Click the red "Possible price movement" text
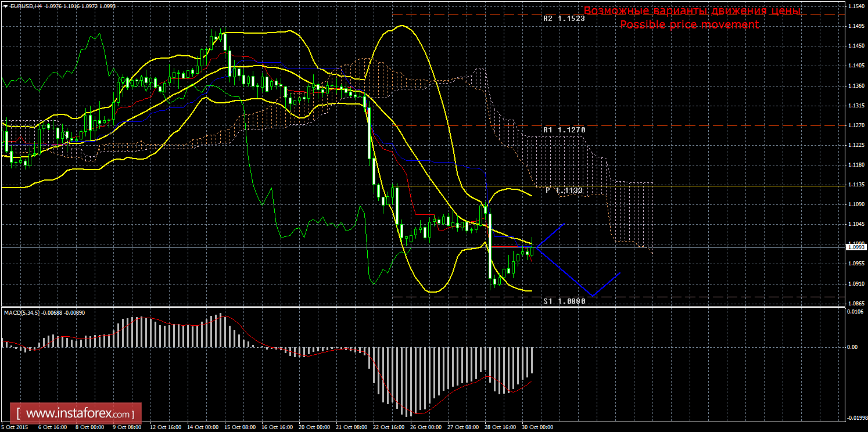The image size is (868, 432). 689,25
